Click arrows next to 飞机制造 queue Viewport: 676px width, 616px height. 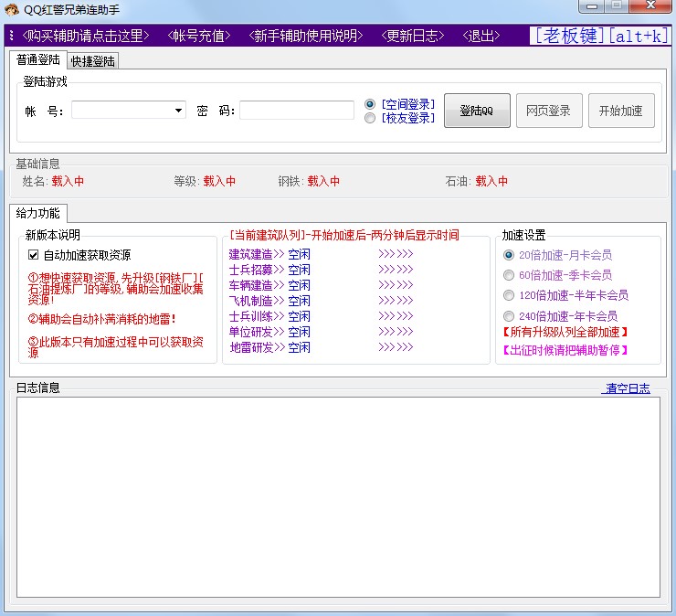click(x=395, y=301)
